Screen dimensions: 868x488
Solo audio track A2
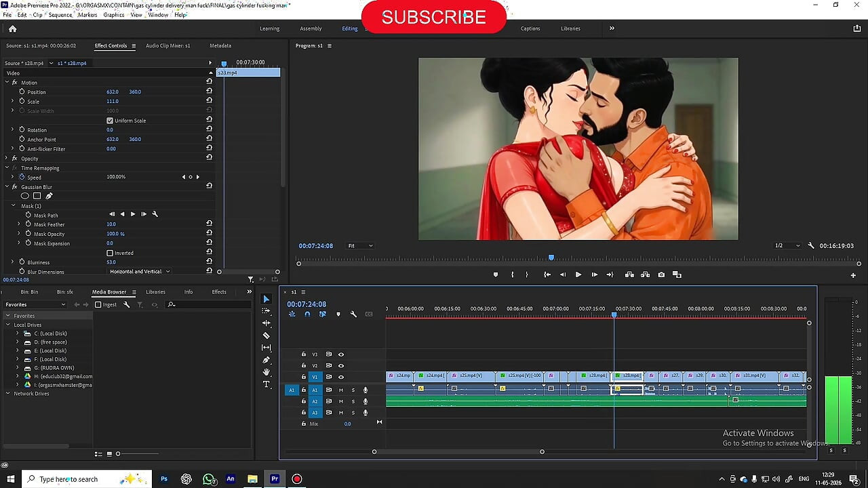click(353, 401)
